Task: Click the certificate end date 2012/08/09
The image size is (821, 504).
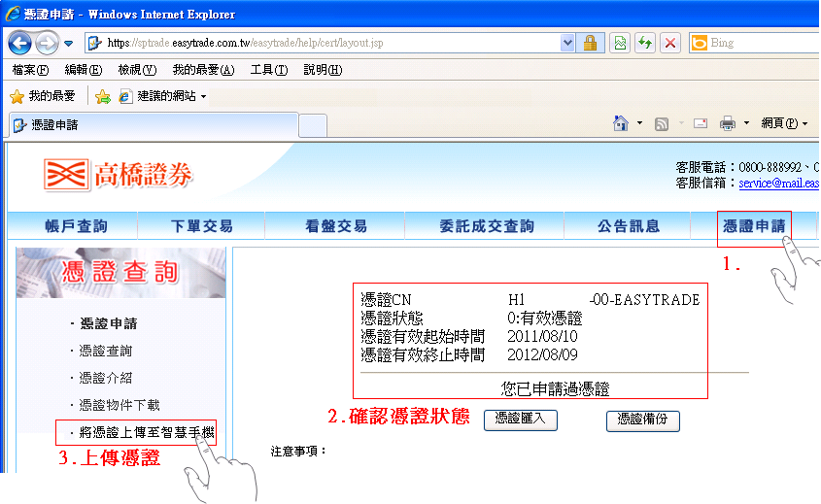Action: click(542, 355)
